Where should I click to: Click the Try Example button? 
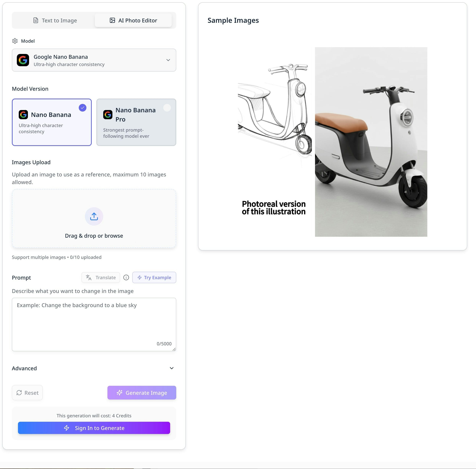[154, 277]
